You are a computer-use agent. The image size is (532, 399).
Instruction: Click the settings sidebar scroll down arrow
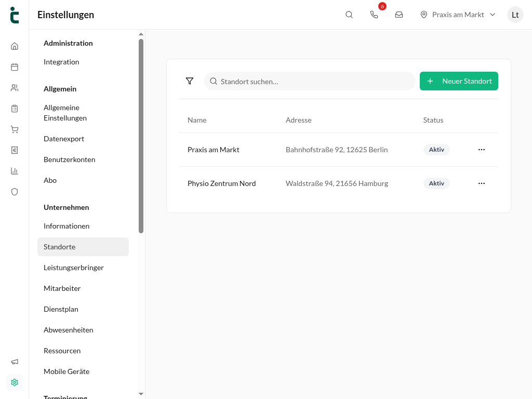coord(141,394)
